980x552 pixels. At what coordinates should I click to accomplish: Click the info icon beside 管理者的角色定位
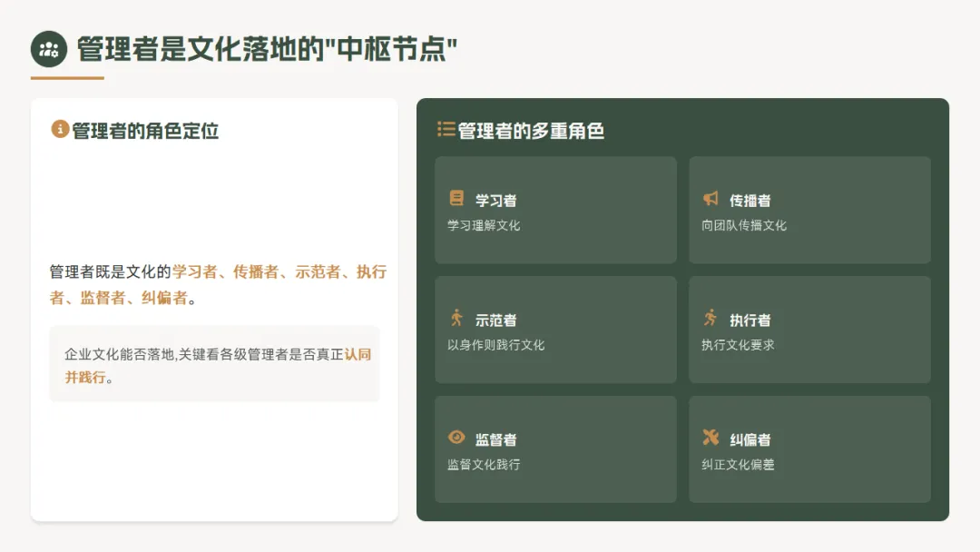click(x=60, y=129)
